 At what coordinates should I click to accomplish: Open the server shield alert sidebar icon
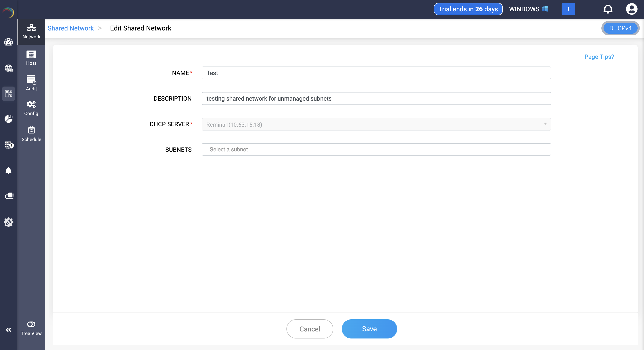pyautogui.click(x=9, y=145)
